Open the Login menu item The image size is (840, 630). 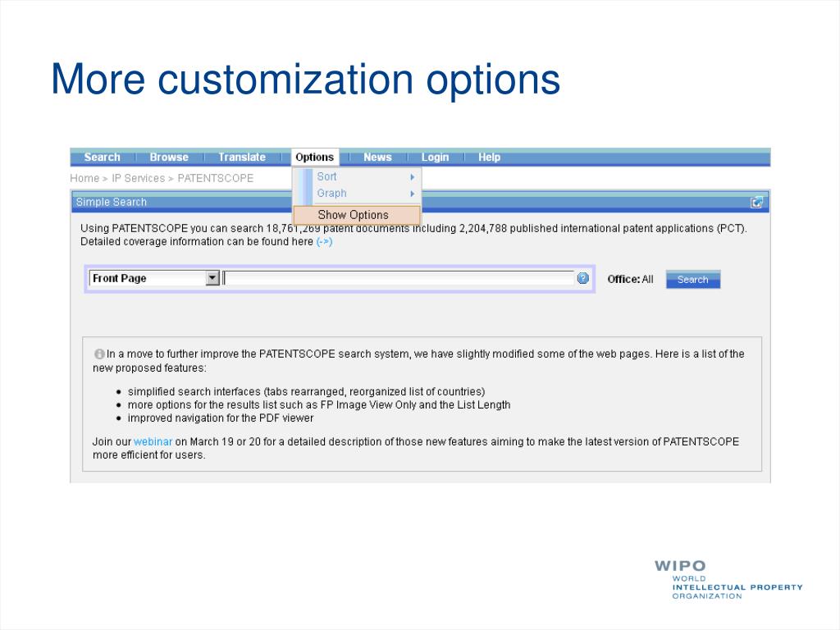click(x=435, y=157)
